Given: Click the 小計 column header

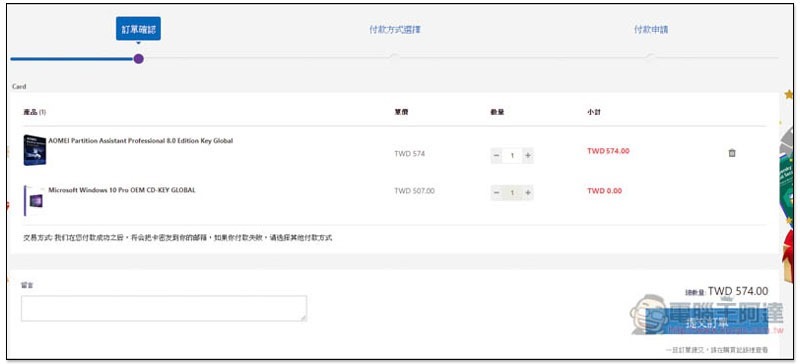Looking at the screenshot, I should click(x=593, y=112).
